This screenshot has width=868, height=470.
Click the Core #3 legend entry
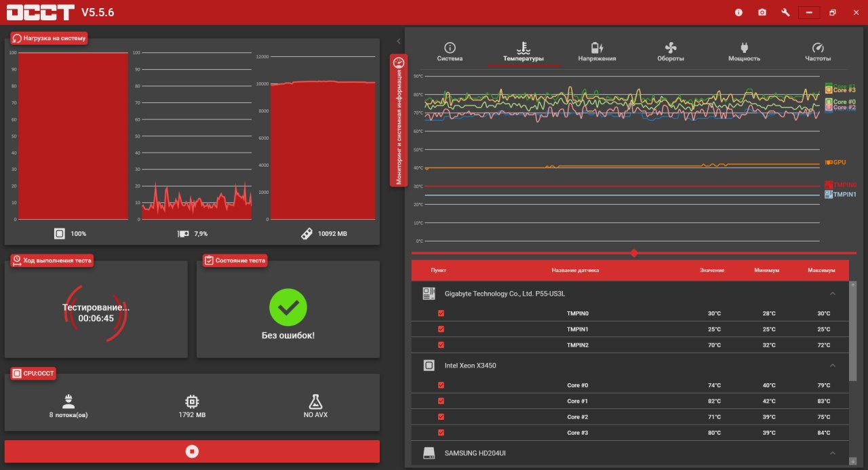(840, 90)
